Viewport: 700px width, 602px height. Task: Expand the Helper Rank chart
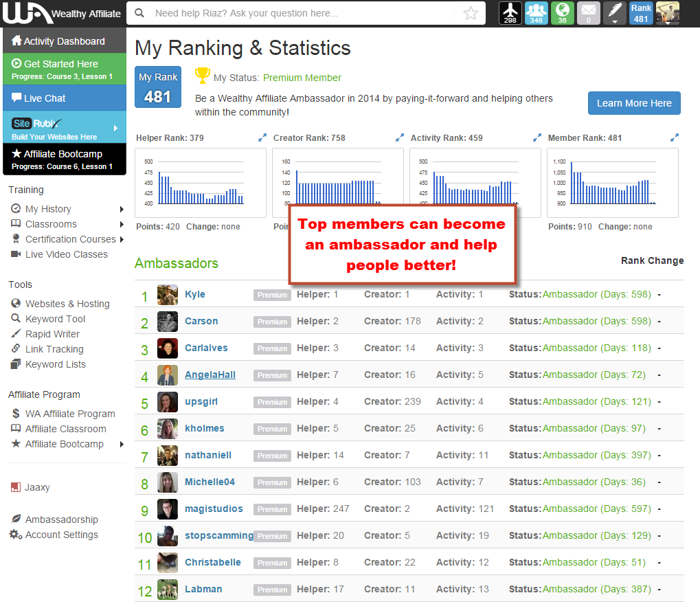pyautogui.click(x=262, y=137)
